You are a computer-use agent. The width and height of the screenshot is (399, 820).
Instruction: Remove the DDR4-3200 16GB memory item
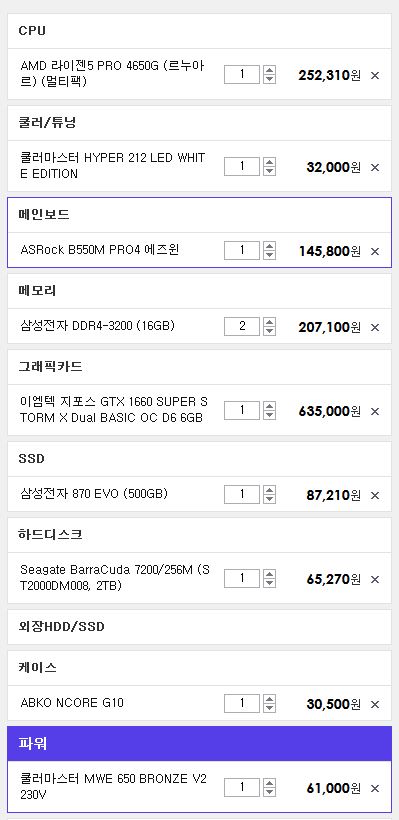tap(374, 327)
